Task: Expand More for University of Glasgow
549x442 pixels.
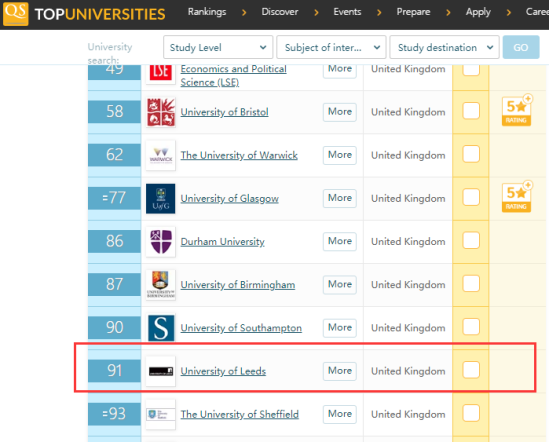Action: tap(340, 198)
